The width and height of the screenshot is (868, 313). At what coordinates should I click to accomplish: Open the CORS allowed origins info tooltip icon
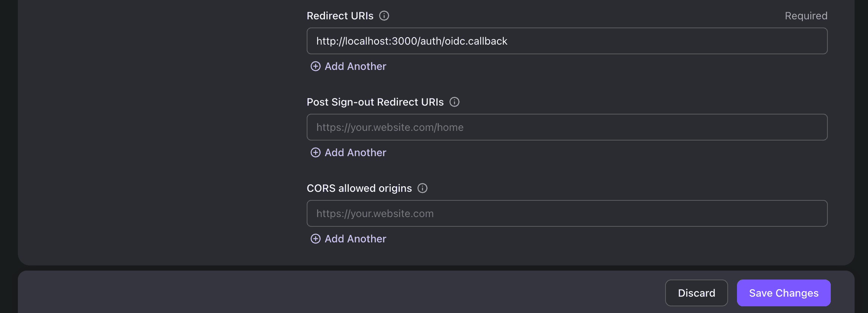422,188
